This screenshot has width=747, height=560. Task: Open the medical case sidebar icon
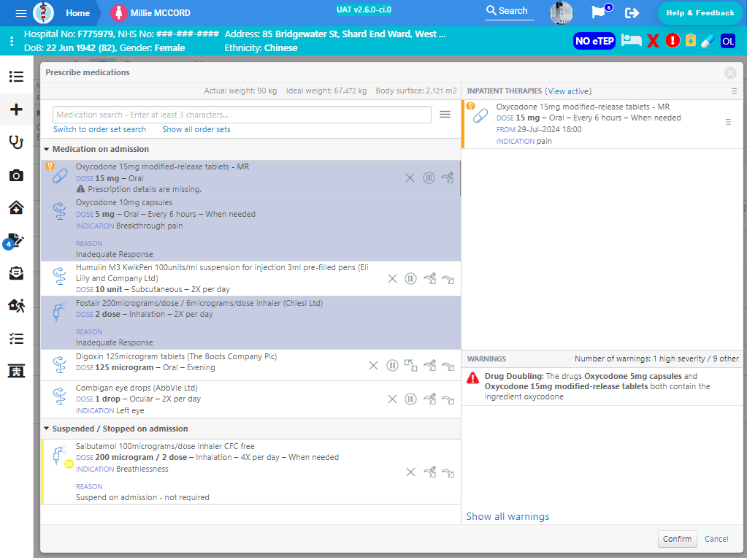click(16, 273)
